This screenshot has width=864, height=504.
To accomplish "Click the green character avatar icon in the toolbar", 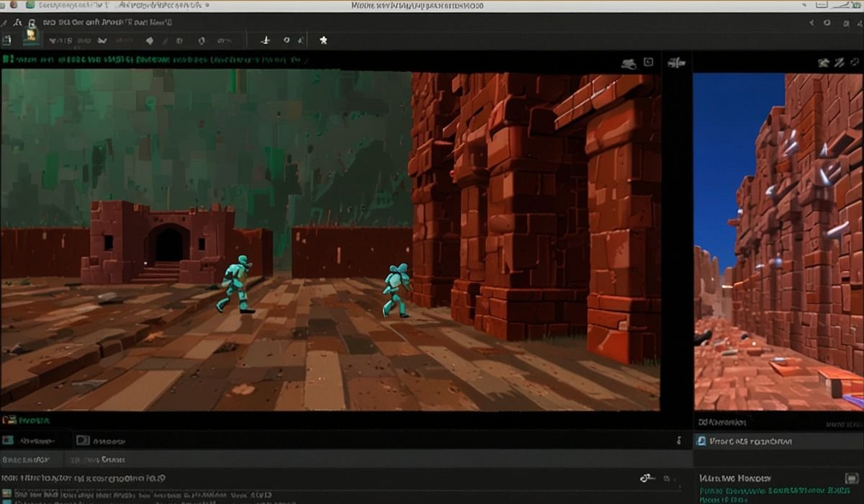I will (x=32, y=35).
